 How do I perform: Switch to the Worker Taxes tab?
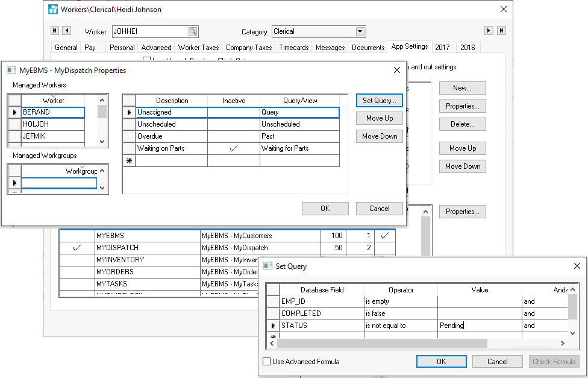tap(198, 48)
